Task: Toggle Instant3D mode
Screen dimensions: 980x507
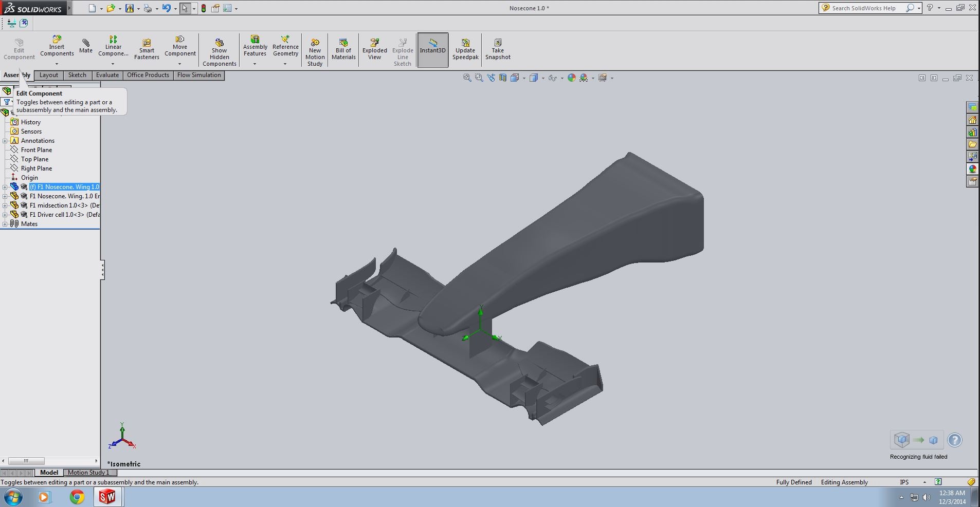Action: pyautogui.click(x=433, y=50)
